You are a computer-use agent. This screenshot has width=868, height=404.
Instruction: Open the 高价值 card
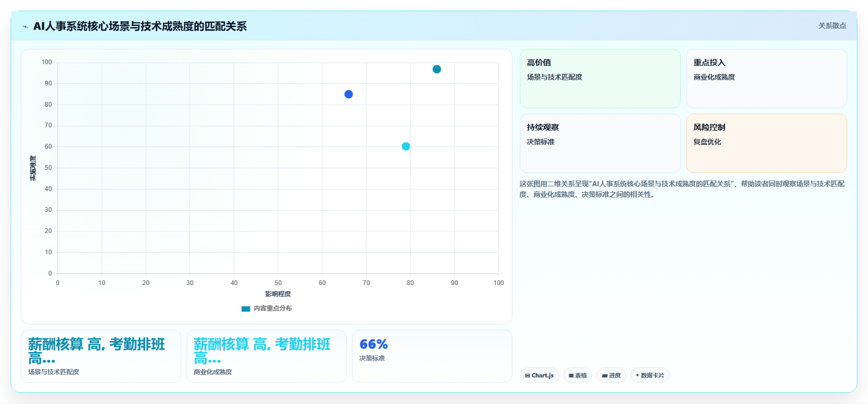click(x=600, y=79)
